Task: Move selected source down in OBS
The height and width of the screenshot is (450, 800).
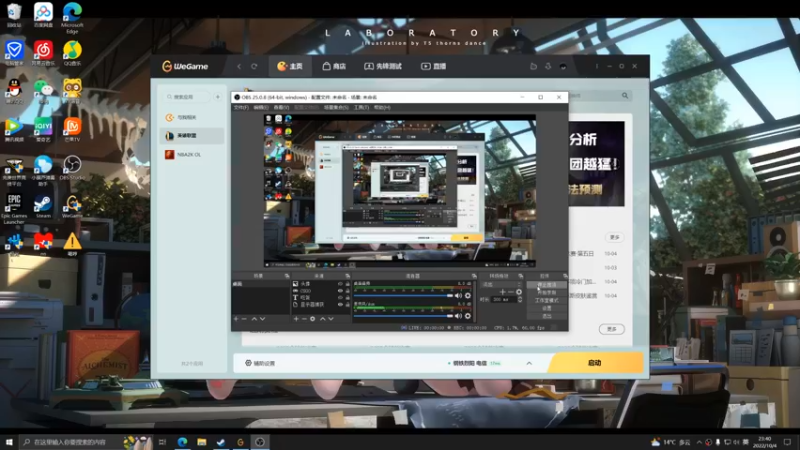Action: click(x=331, y=319)
